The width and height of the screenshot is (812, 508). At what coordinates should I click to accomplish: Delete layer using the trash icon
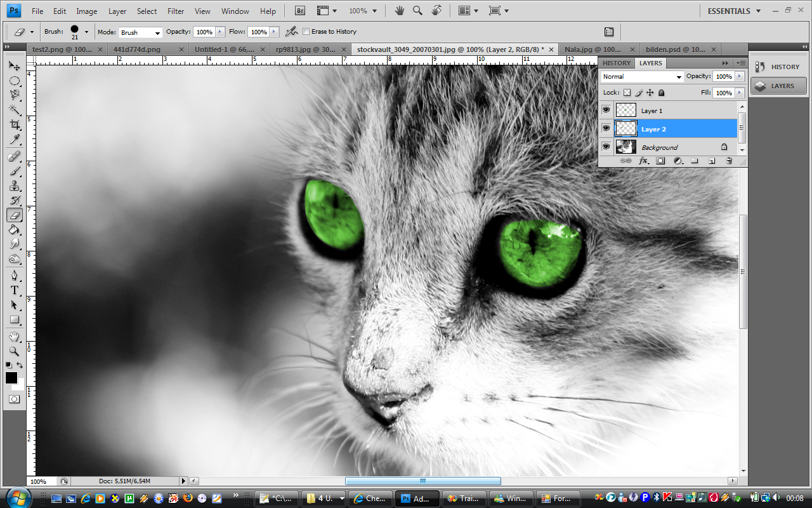click(729, 161)
